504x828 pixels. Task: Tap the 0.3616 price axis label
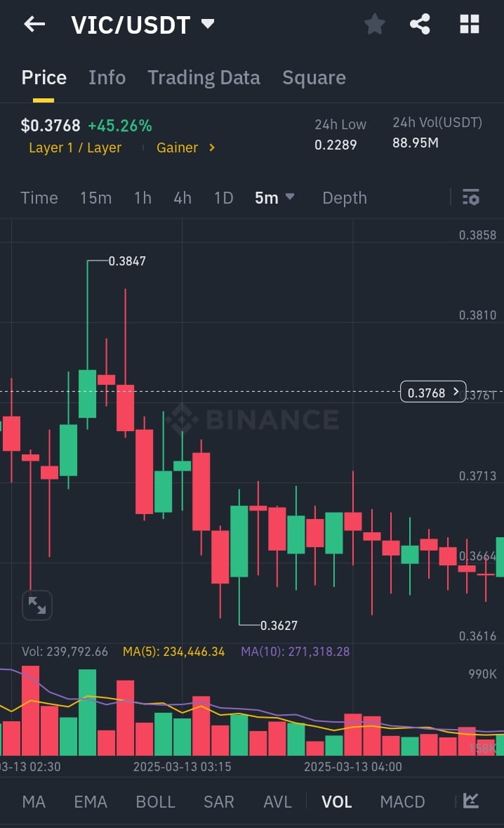(x=477, y=636)
